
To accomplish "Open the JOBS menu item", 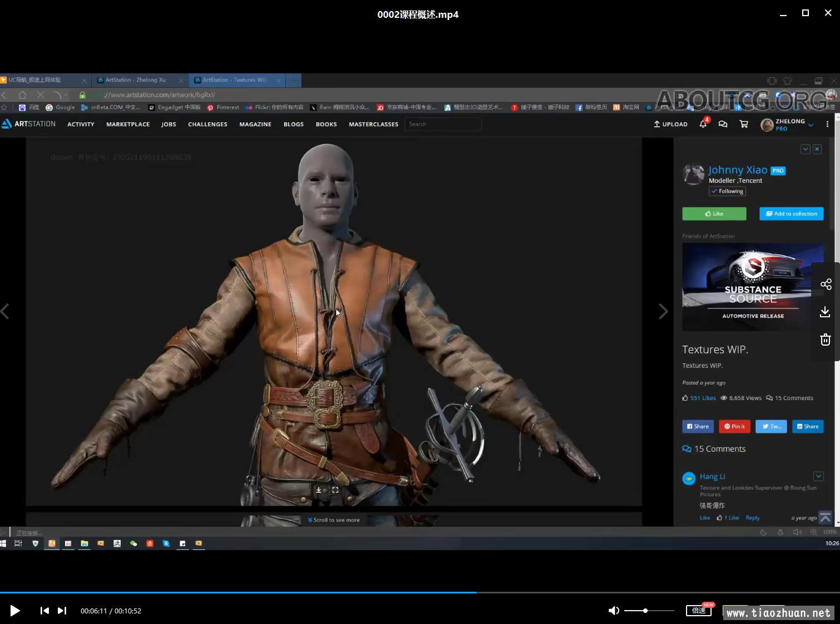I will pos(168,124).
